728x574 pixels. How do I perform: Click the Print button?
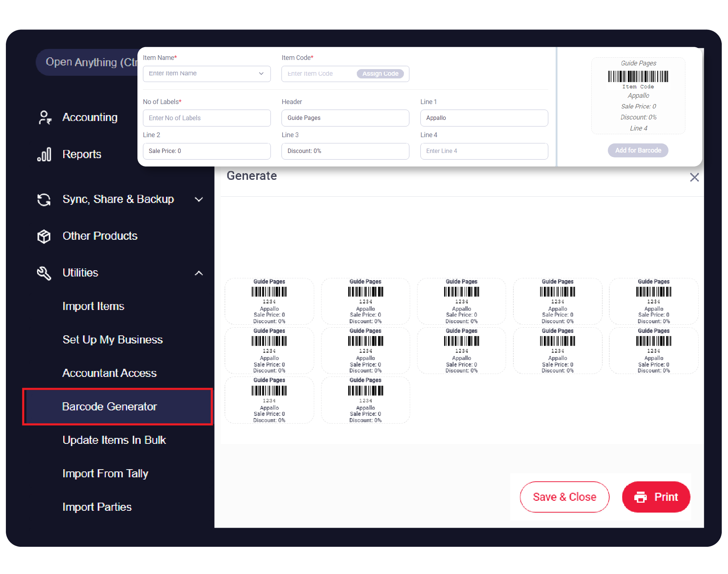click(x=656, y=497)
